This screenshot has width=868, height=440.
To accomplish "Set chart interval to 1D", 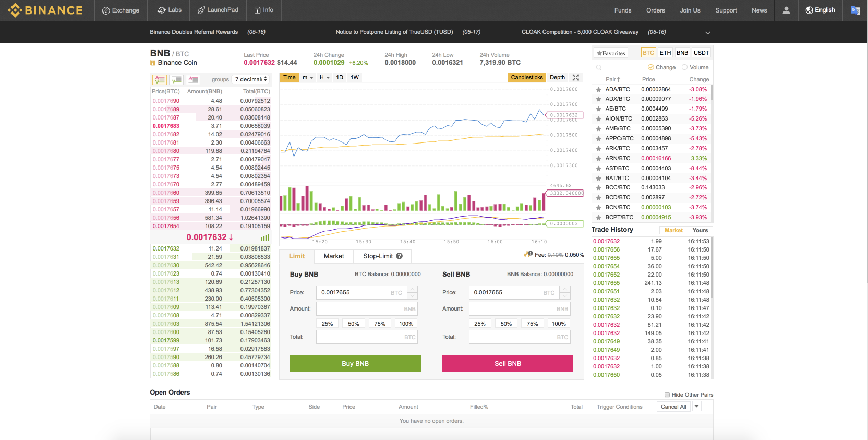I will [340, 77].
